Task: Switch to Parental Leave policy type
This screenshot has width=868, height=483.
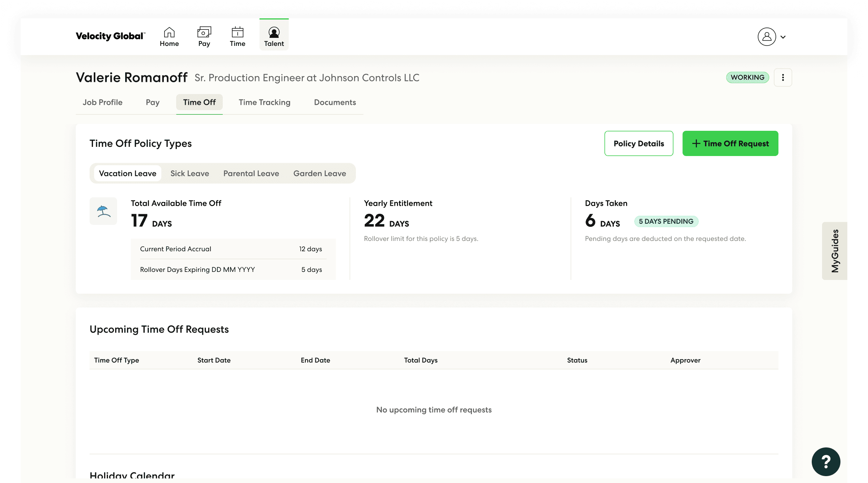Action: tap(251, 174)
